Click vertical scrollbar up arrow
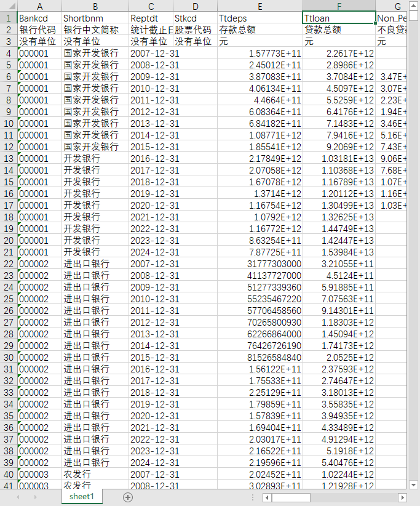This screenshot has width=420, height=506. (413, 6)
